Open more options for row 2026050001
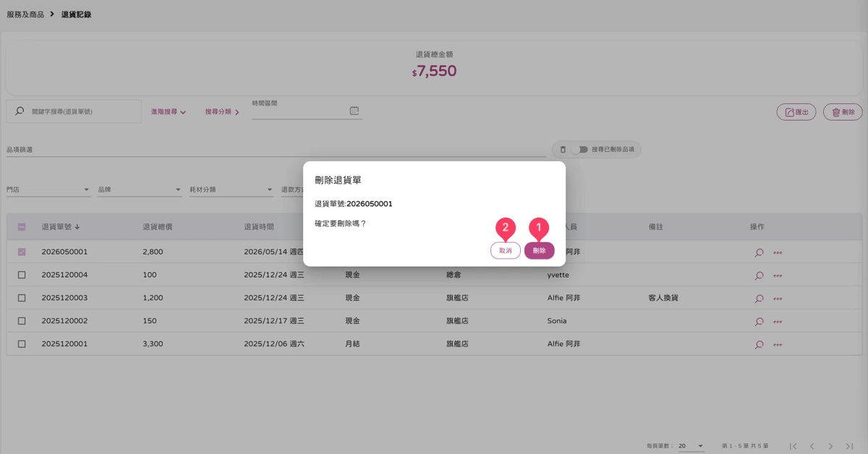Screen dimensions: 868x454 click(778, 253)
